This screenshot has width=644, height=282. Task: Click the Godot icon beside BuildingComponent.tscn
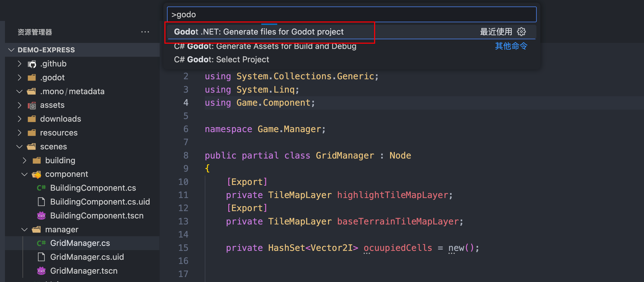point(41,216)
